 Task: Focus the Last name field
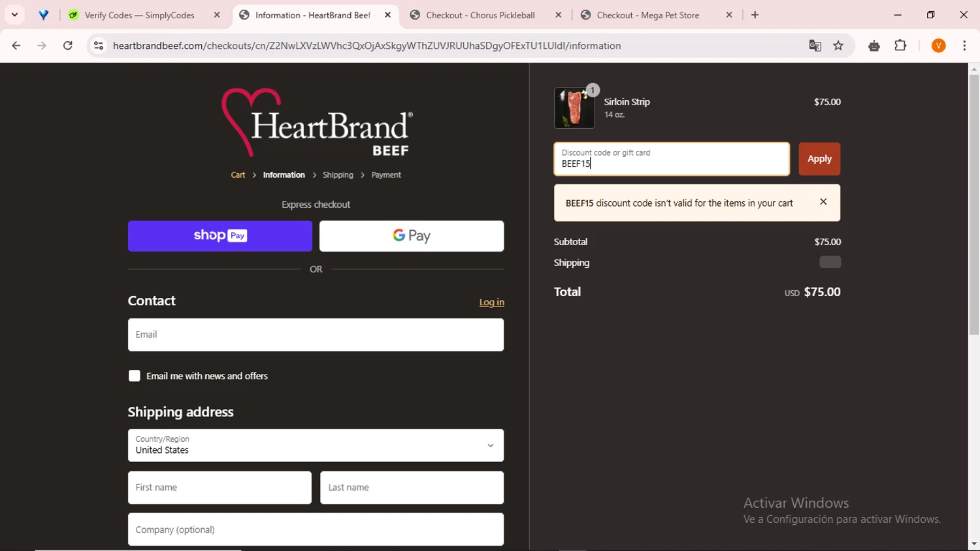point(412,488)
